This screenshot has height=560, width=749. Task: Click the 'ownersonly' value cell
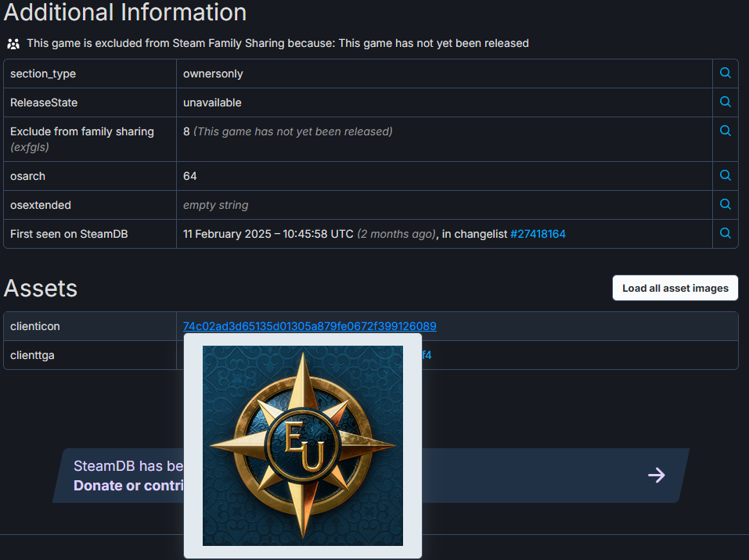[445, 74]
